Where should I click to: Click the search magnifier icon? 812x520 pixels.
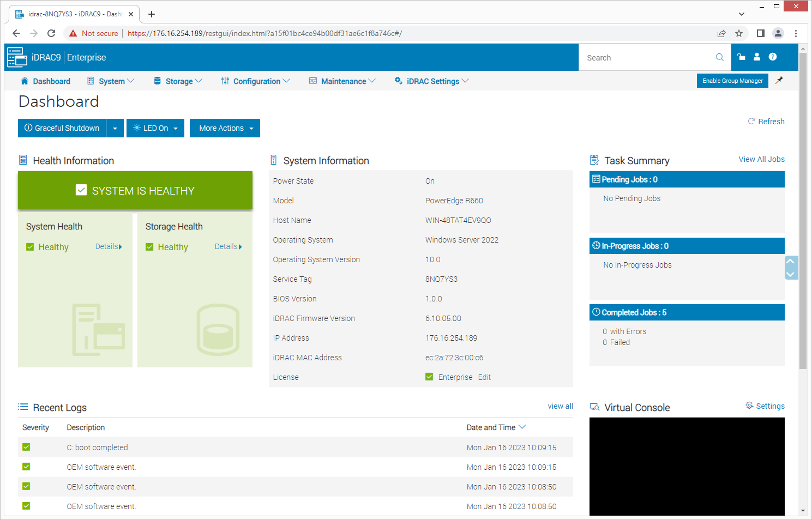click(719, 57)
